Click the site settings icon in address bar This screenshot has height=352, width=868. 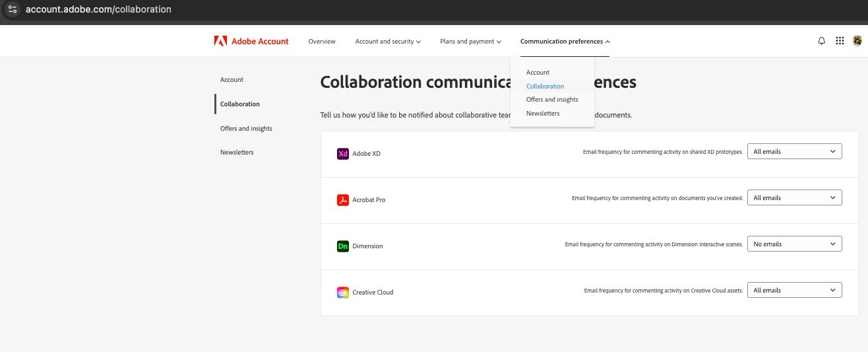tap(12, 9)
